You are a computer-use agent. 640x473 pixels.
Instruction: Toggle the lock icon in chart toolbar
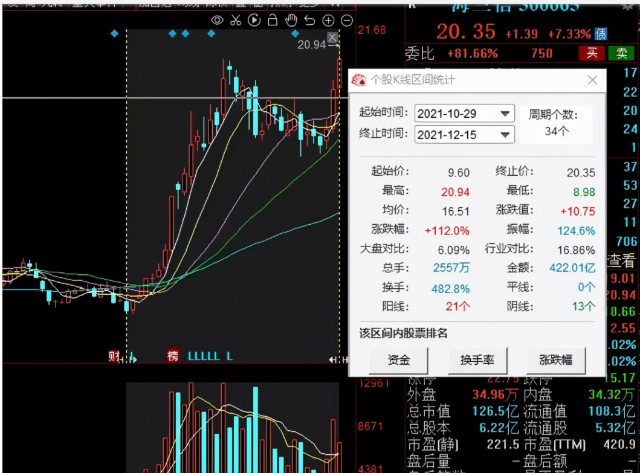[x=273, y=20]
